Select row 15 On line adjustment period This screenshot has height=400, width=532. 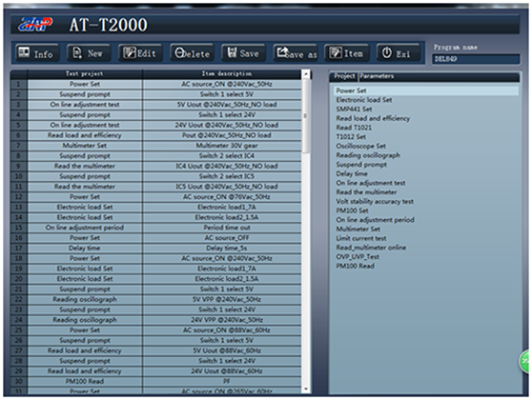(x=155, y=228)
